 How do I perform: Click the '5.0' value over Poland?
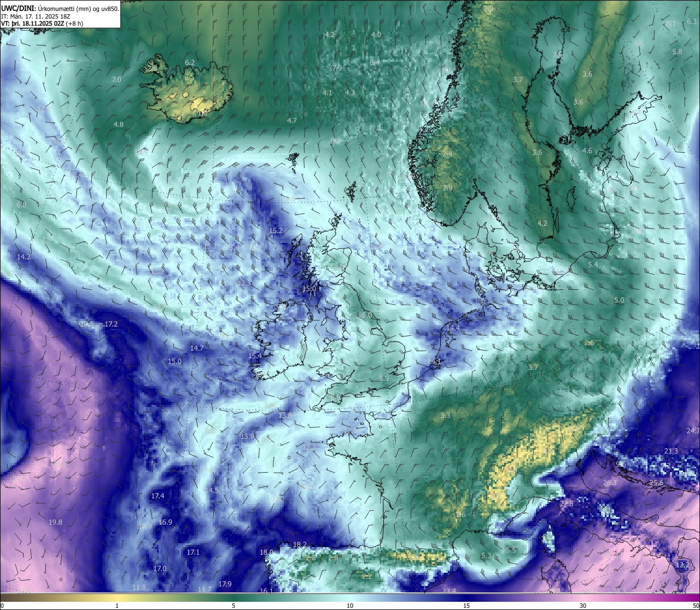tap(619, 301)
